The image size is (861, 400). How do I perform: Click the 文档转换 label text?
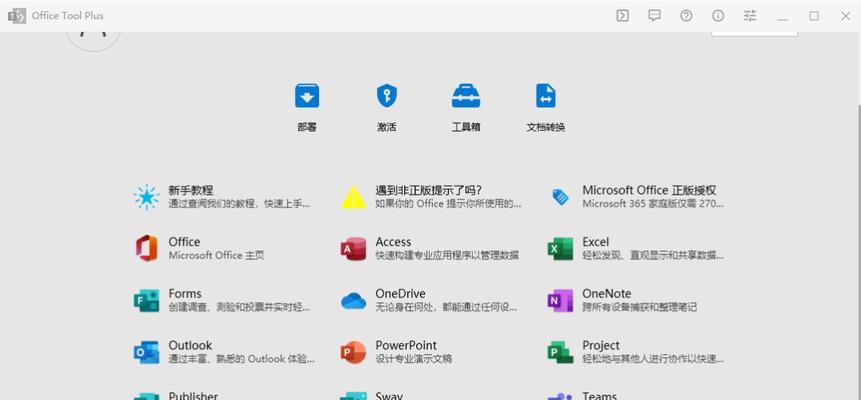pyautogui.click(x=546, y=127)
